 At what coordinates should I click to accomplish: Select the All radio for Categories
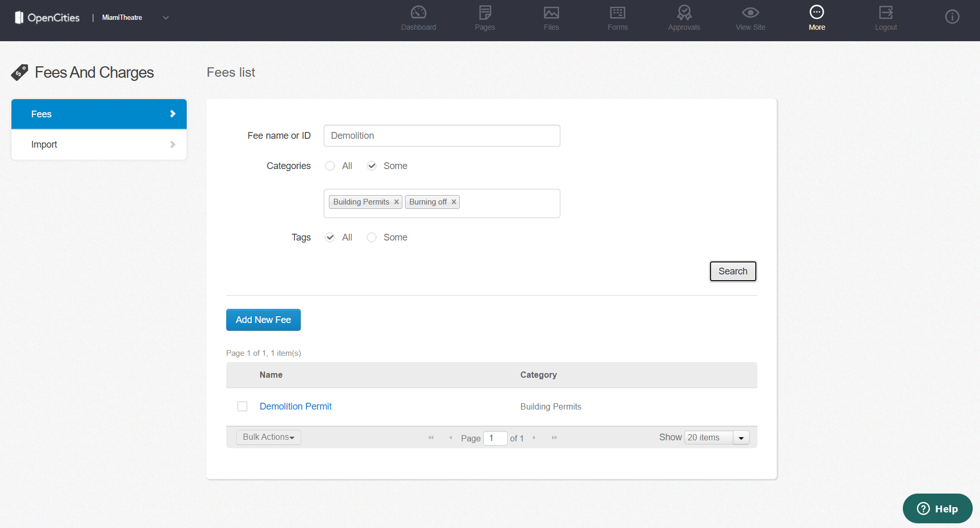pyautogui.click(x=330, y=166)
